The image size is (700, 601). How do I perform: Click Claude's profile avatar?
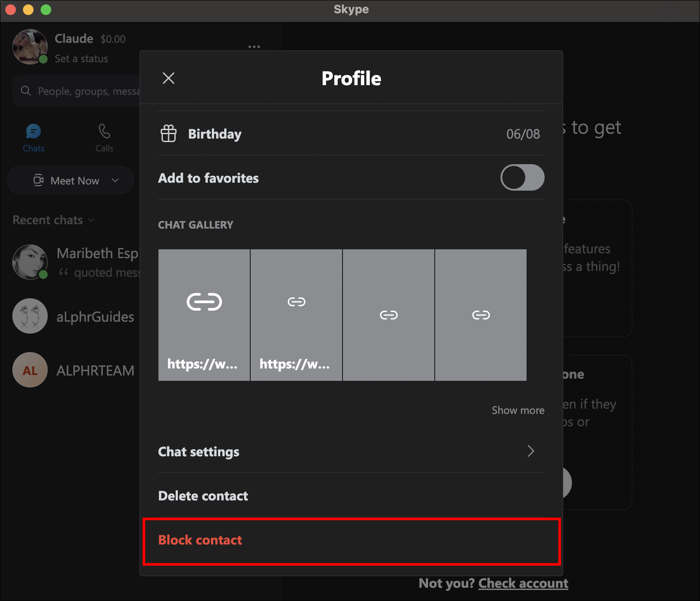(x=30, y=47)
